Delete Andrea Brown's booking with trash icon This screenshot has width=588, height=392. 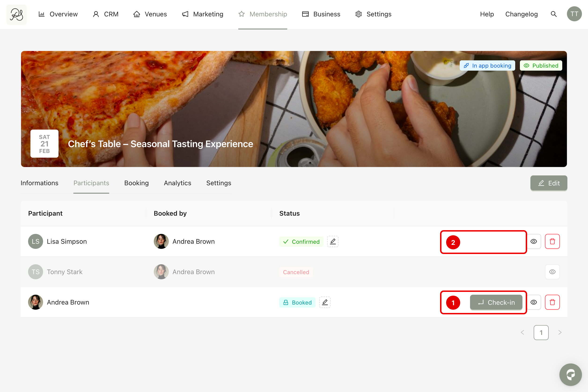552,302
